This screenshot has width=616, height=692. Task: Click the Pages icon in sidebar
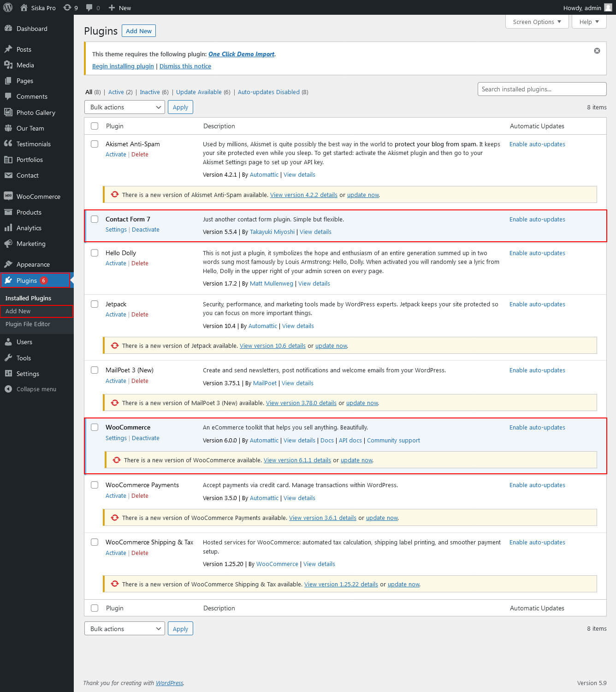[x=8, y=80]
